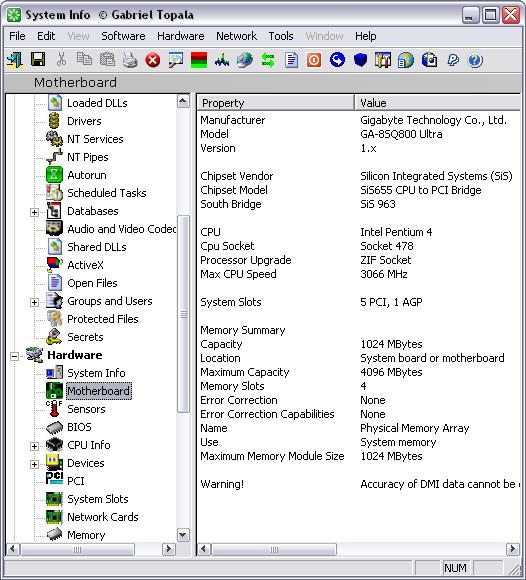The image size is (526, 580).
Task: Click the blue circular arrow icon
Action: click(337, 60)
